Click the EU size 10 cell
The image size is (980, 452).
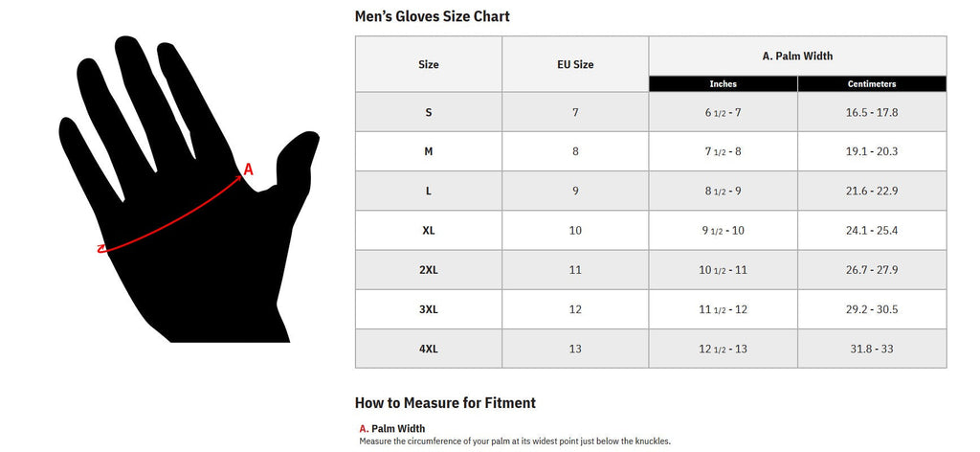pos(575,231)
